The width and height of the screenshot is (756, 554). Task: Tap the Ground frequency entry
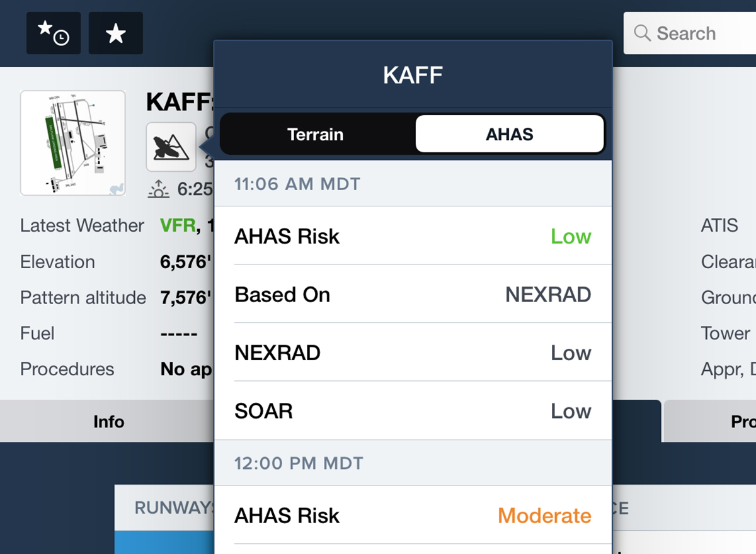pos(724,297)
